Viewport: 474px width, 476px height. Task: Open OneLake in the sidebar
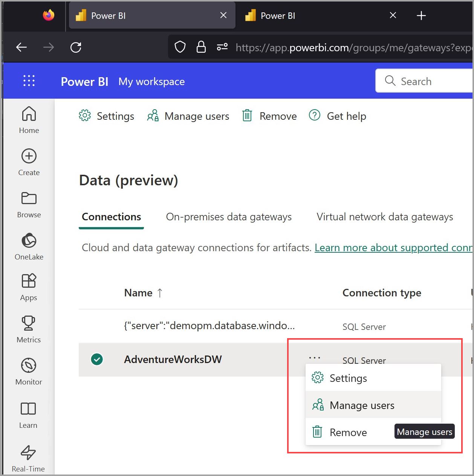(x=29, y=247)
